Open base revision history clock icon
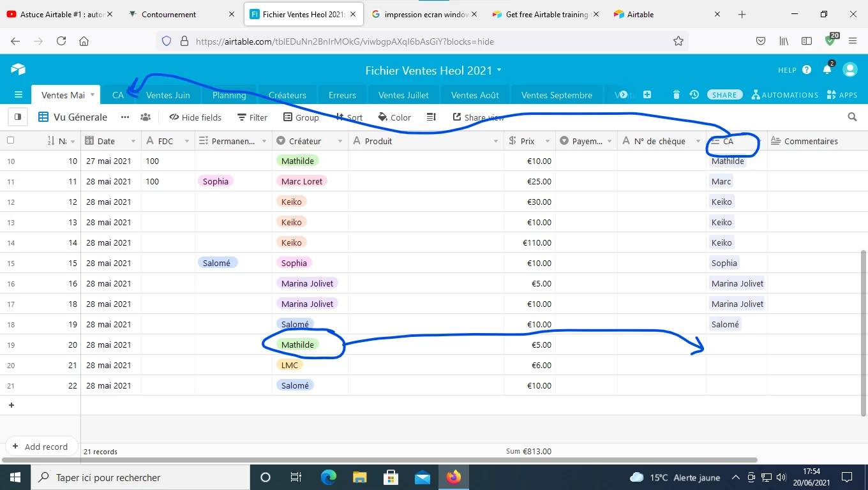Image resolution: width=868 pixels, height=490 pixels. (694, 95)
